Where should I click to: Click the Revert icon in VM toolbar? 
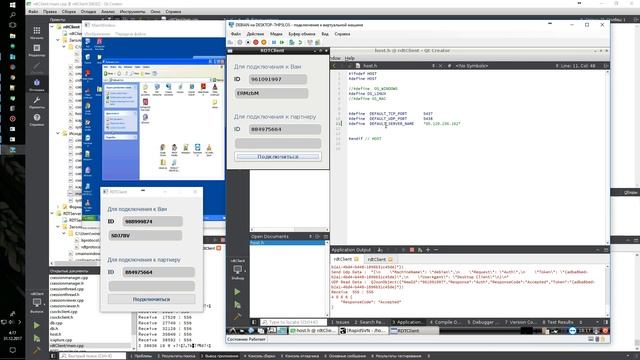click(x=300, y=42)
